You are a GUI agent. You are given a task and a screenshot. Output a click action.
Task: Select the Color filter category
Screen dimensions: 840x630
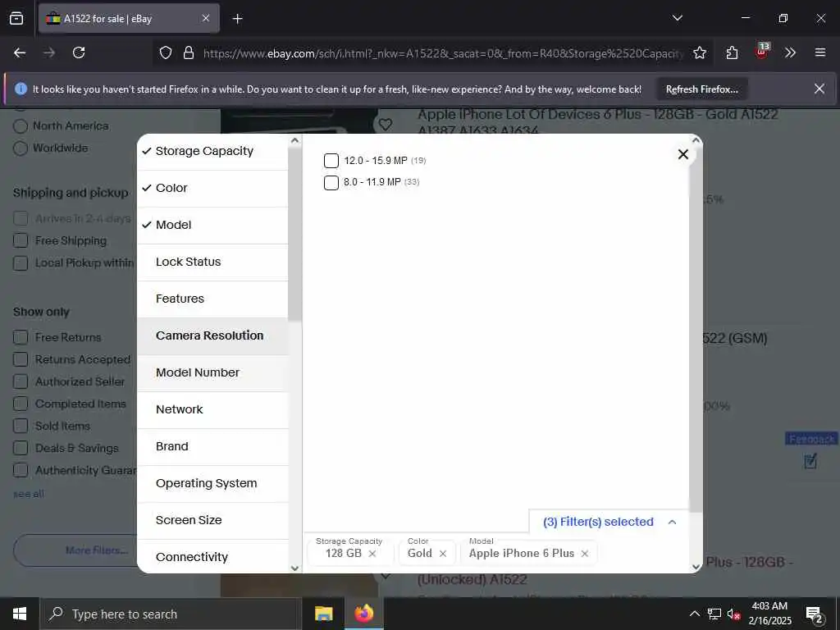tap(212, 189)
